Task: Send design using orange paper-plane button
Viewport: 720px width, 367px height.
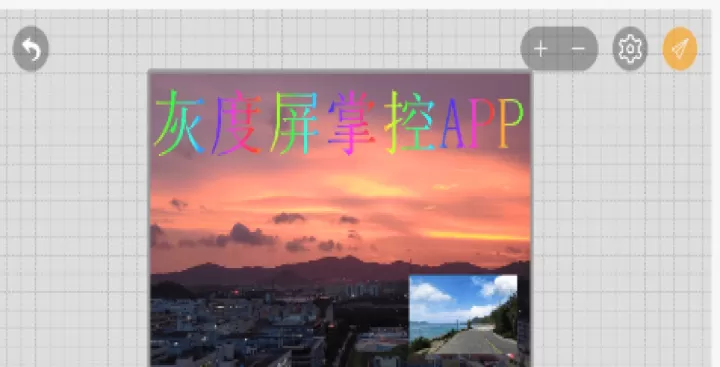Action: (680, 49)
